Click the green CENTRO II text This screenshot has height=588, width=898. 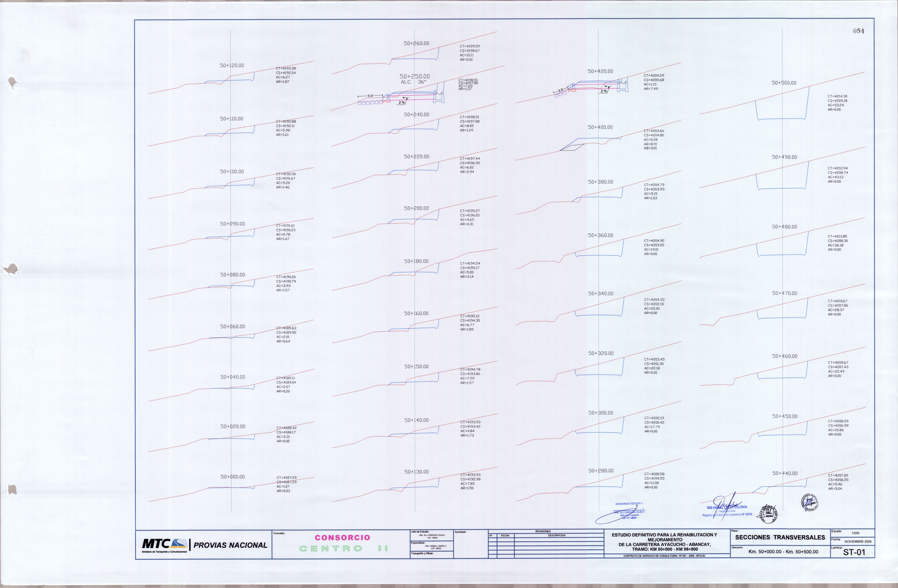(x=344, y=548)
